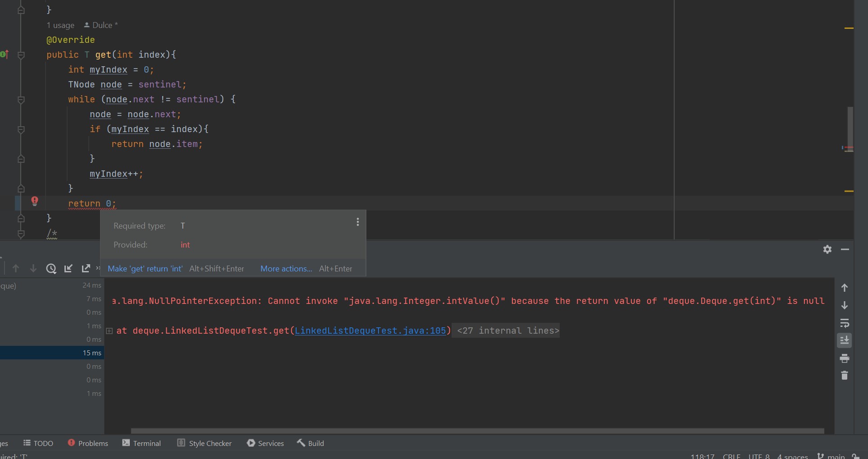Toggle soft-wrap in the console output
The height and width of the screenshot is (459, 868).
[845, 323]
